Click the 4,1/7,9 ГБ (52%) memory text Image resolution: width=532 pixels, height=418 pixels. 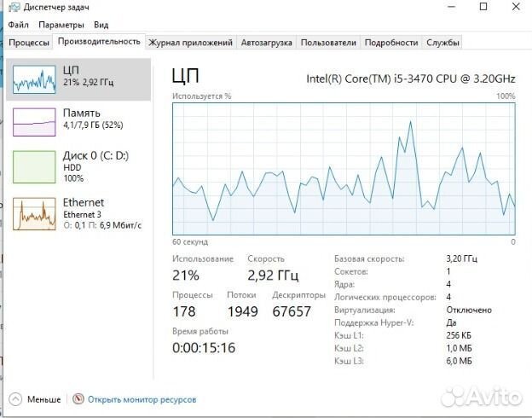93,125
